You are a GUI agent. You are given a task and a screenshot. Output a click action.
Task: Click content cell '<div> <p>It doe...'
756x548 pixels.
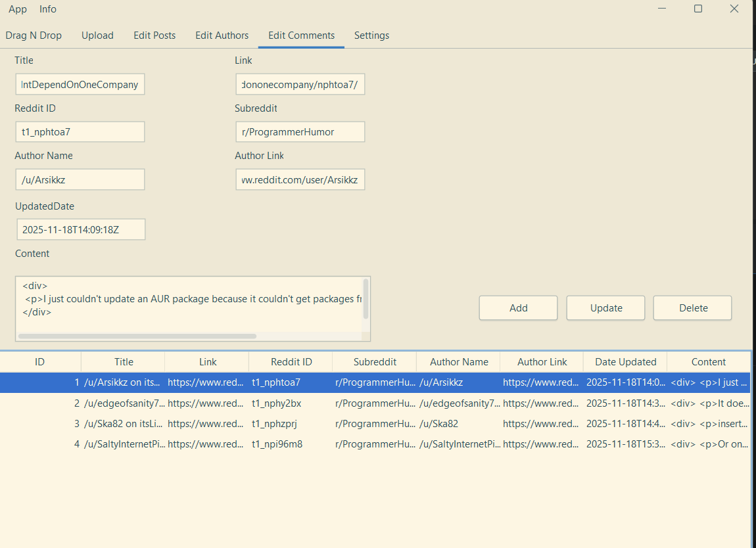click(709, 403)
